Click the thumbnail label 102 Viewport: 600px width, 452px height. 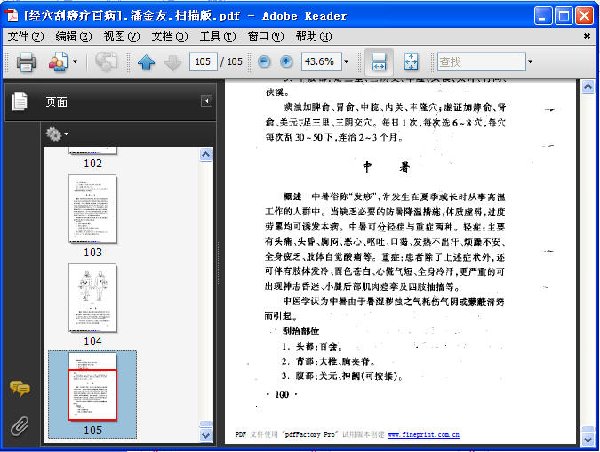[93, 163]
